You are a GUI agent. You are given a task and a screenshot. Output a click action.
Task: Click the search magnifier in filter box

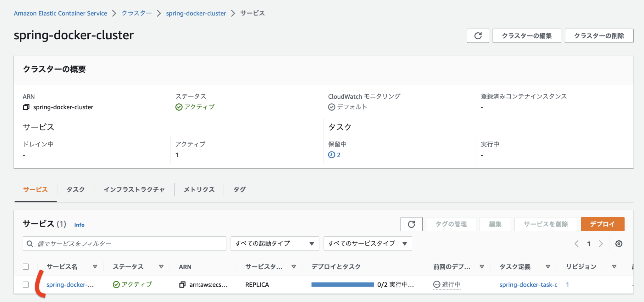pyautogui.click(x=30, y=243)
